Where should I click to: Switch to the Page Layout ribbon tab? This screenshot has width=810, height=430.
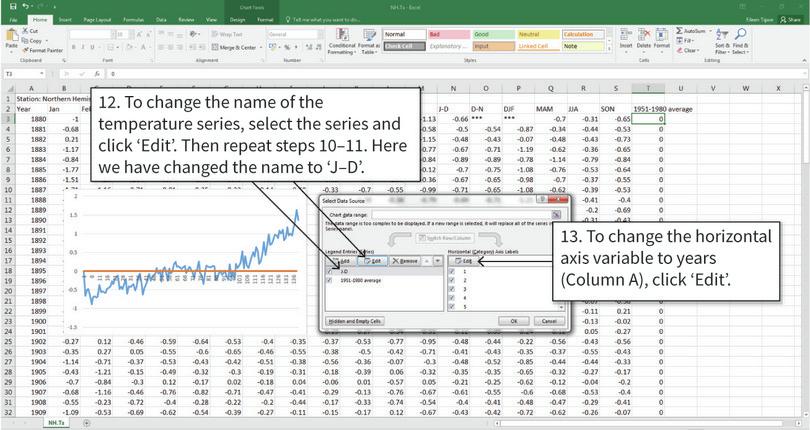[97, 19]
